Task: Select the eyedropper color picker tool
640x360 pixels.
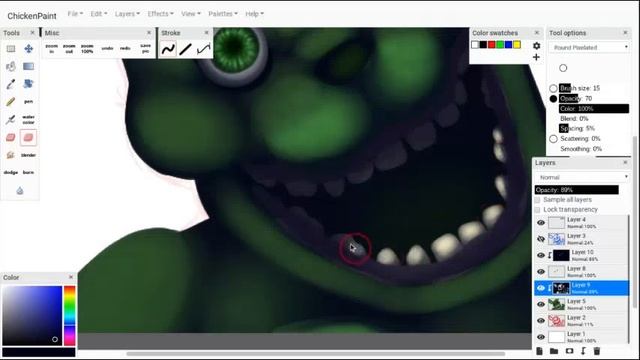Action: 11,84
